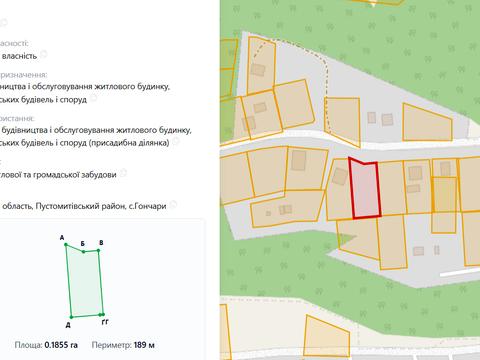The width and height of the screenshot is (480, 360).
Task: Click vertex point Б on the parcel diagram
Action: click(x=84, y=252)
